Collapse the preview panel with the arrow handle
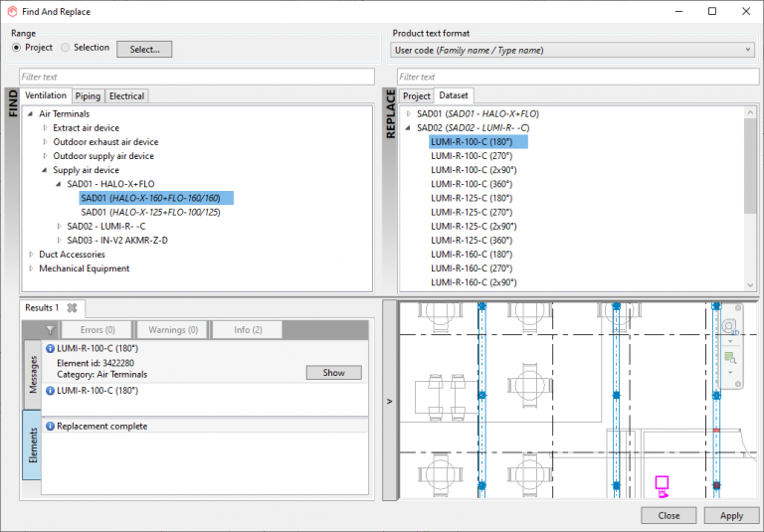Screen dimensions: 764x532 (x=389, y=401)
